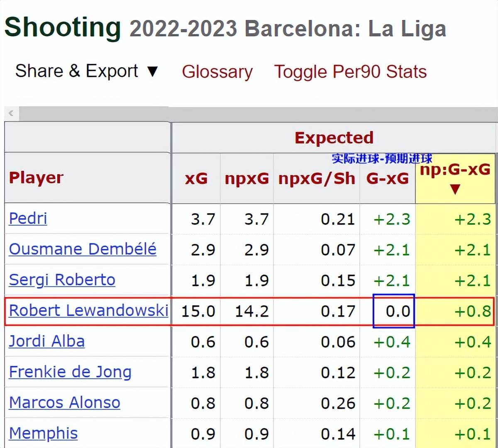Open Jordi Alba player link

point(46,341)
